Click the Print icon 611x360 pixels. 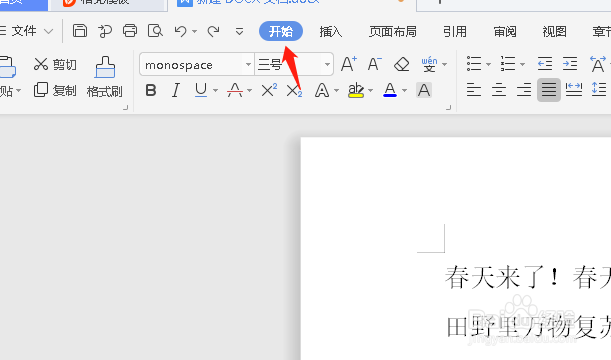(x=130, y=30)
